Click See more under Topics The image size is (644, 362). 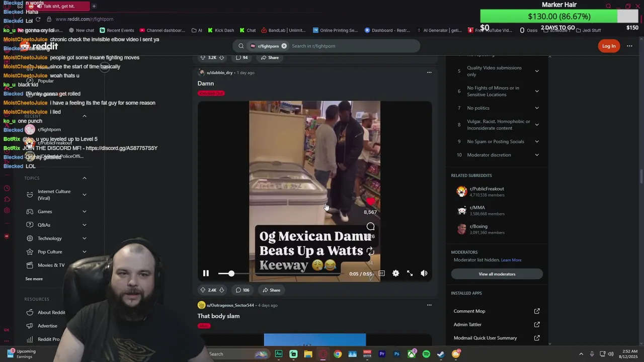click(x=34, y=279)
